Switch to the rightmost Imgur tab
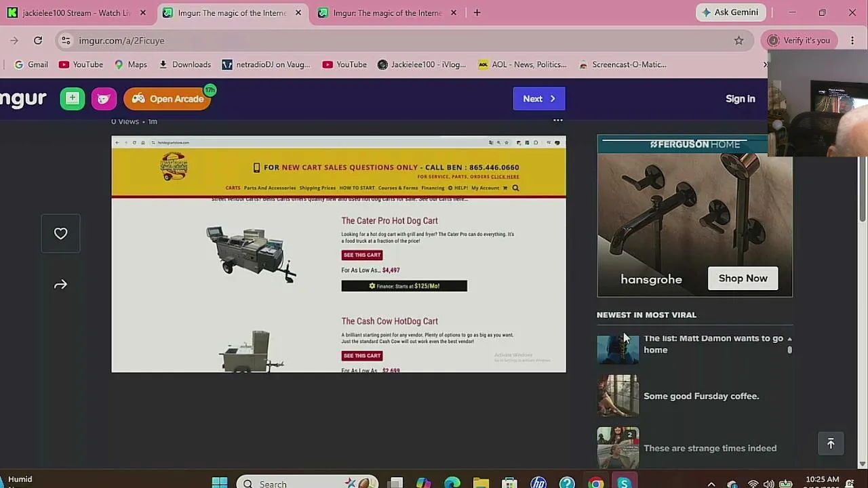This screenshot has width=868, height=488. pos(387,13)
